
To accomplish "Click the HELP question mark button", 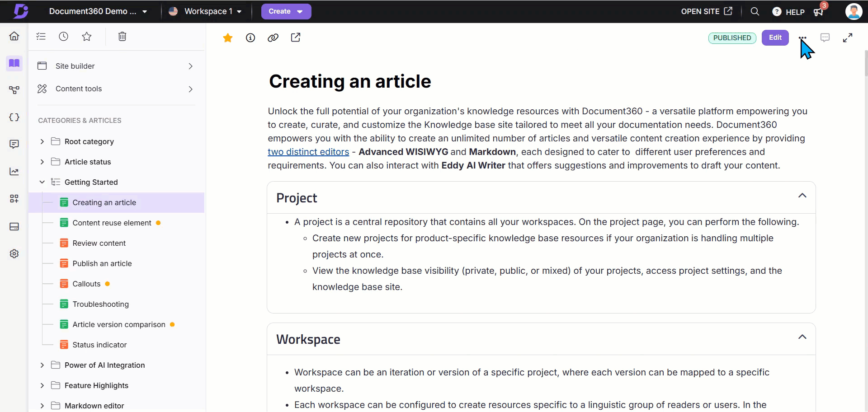I will coord(788,12).
